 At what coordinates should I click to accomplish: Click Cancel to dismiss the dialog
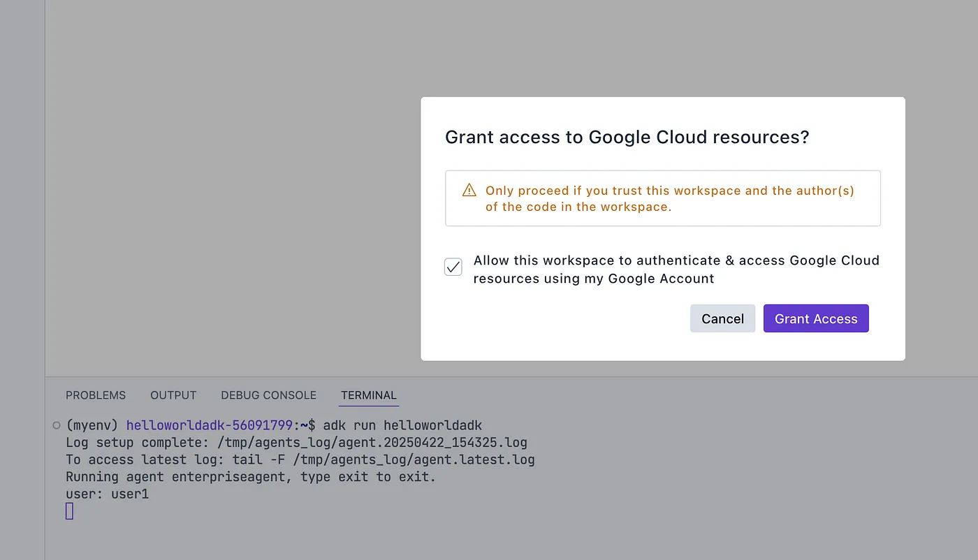722,318
